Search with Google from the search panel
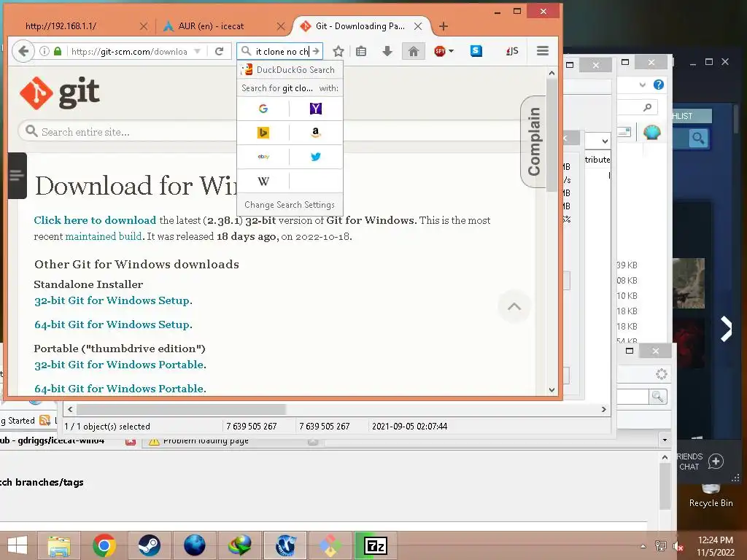 [263, 109]
